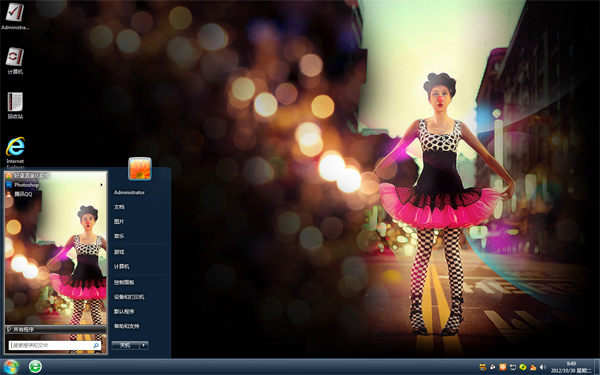The height and width of the screenshot is (375, 600).
Task: Open the volume speaker tray icon
Action: point(543,367)
